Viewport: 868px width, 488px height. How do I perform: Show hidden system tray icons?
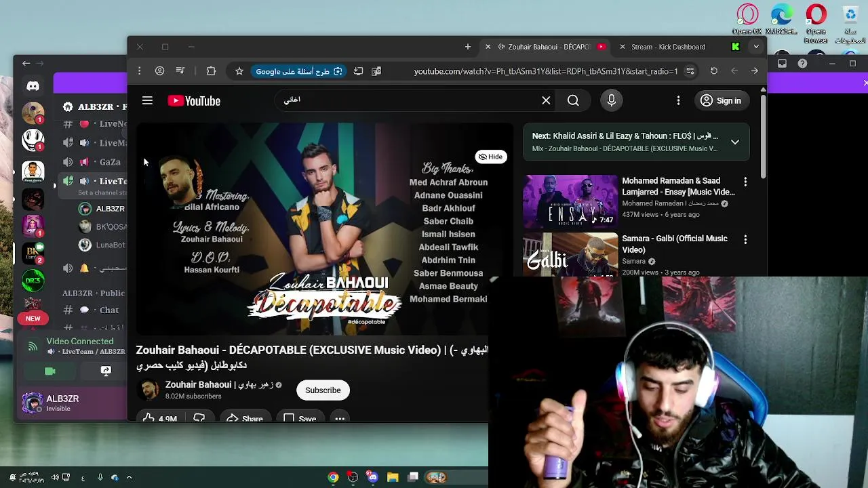click(129, 477)
